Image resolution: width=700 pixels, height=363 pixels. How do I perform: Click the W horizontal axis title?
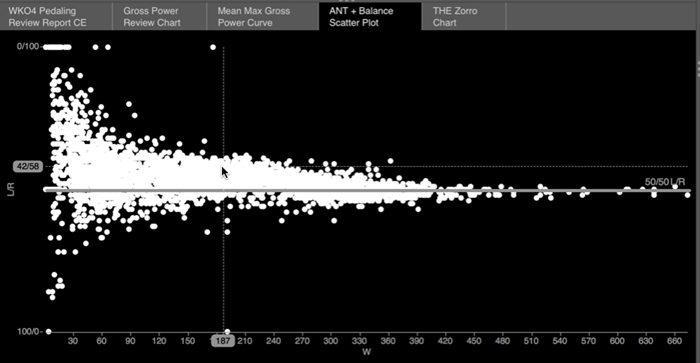[367, 352]
